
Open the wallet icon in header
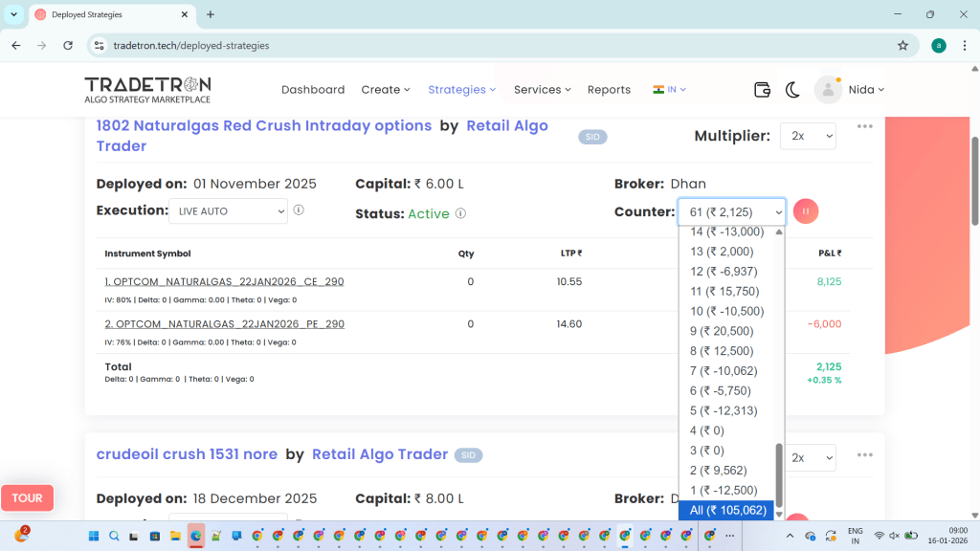[x=762, y=90]
